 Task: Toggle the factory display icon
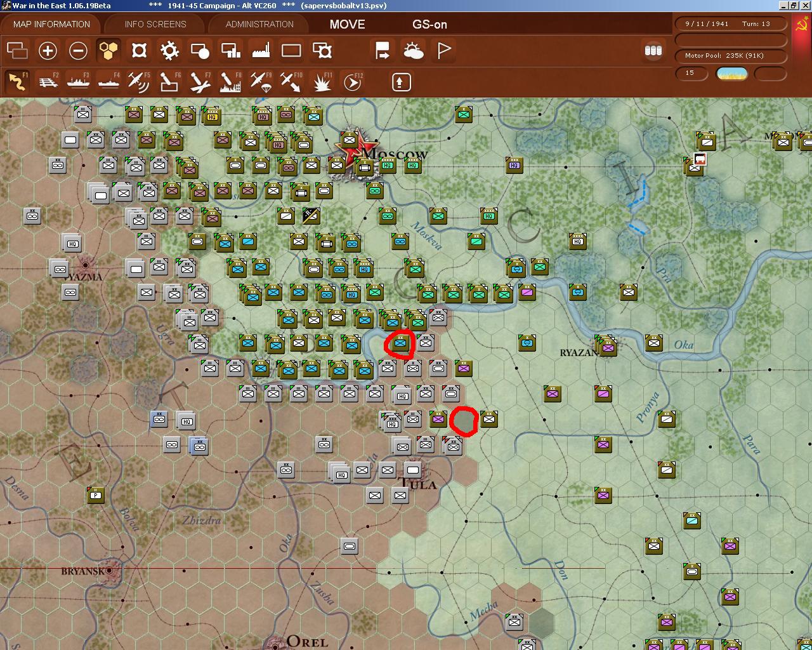tap(261, 50)
